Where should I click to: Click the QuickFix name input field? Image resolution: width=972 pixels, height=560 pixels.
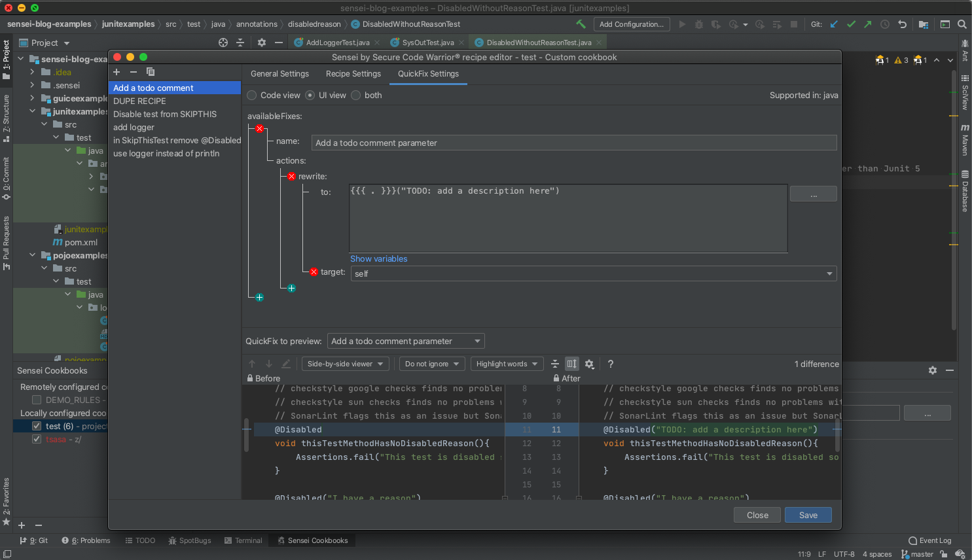point(573,143)
